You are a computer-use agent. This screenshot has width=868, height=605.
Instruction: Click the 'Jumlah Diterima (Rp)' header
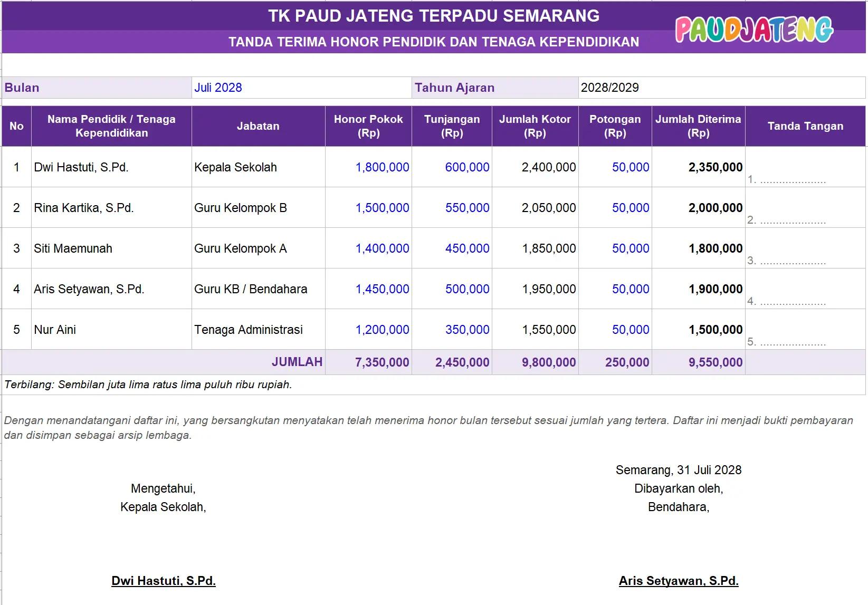click(x=698, y=126)
